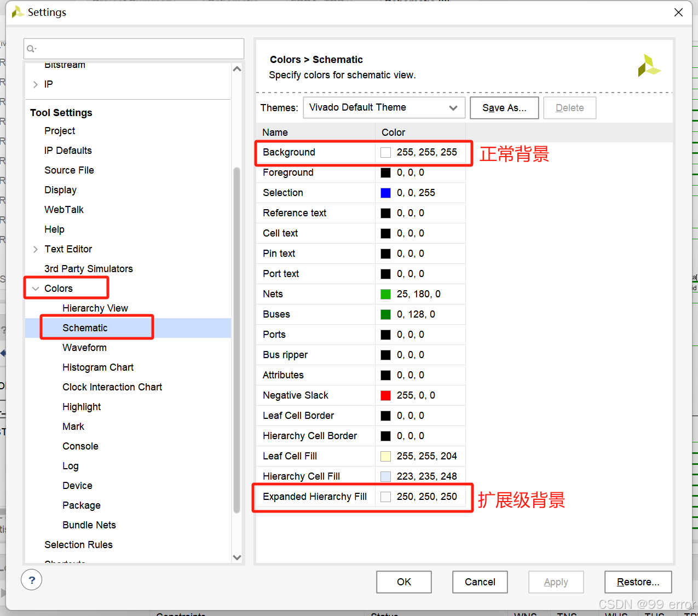Viewport: 698px width, 616px height.
Task: Click the Background color swatch
Action: 386,152
